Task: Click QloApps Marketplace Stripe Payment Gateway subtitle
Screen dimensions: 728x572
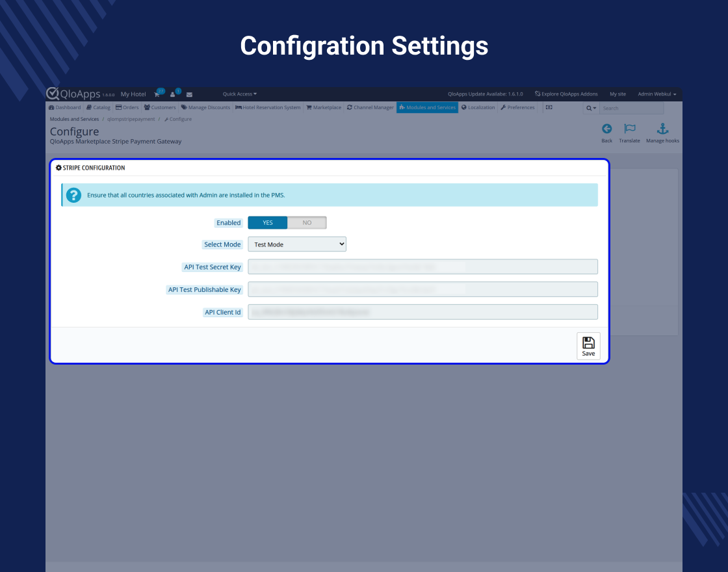Action: point(116,142)
